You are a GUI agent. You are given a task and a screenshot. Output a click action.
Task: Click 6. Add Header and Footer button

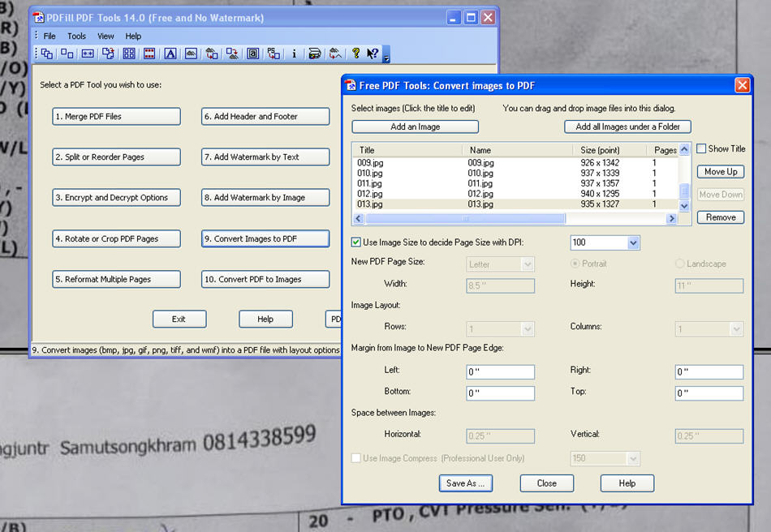[x=265, y=117]
